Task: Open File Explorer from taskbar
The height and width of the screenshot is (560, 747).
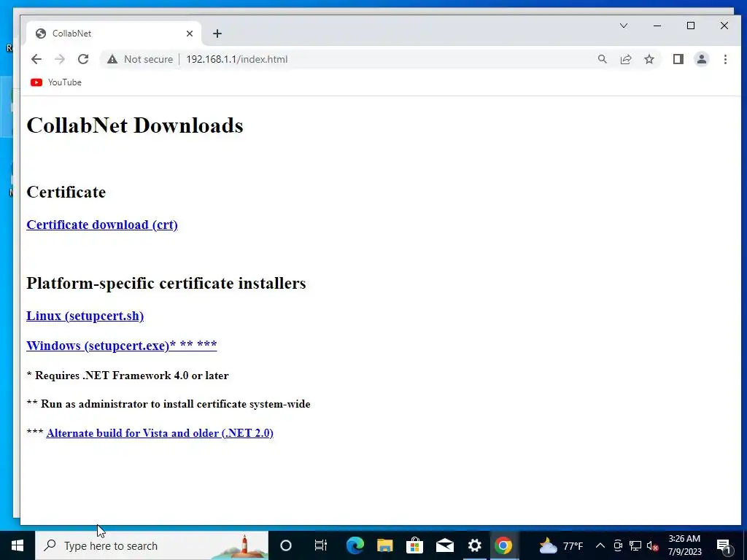Action: tap(385, 545)
